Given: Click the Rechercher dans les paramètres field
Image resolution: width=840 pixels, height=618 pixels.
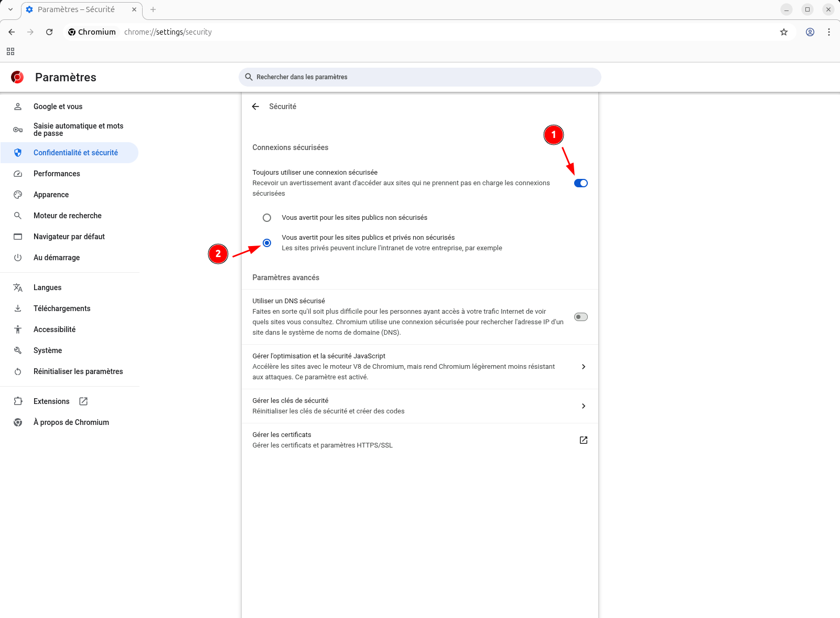Looking at the screenshot, I should click(x=419, y=77).
